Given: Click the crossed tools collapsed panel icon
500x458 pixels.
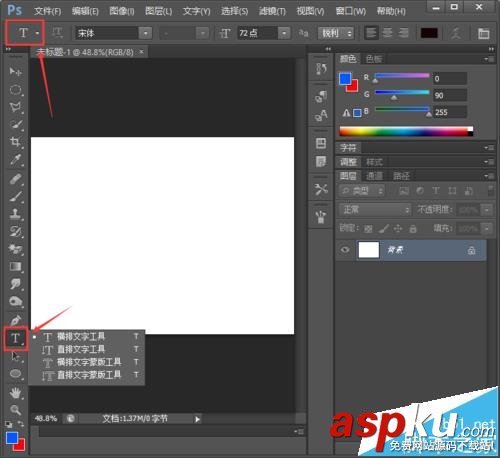Looking at the screenshot, I should [321, 189].
